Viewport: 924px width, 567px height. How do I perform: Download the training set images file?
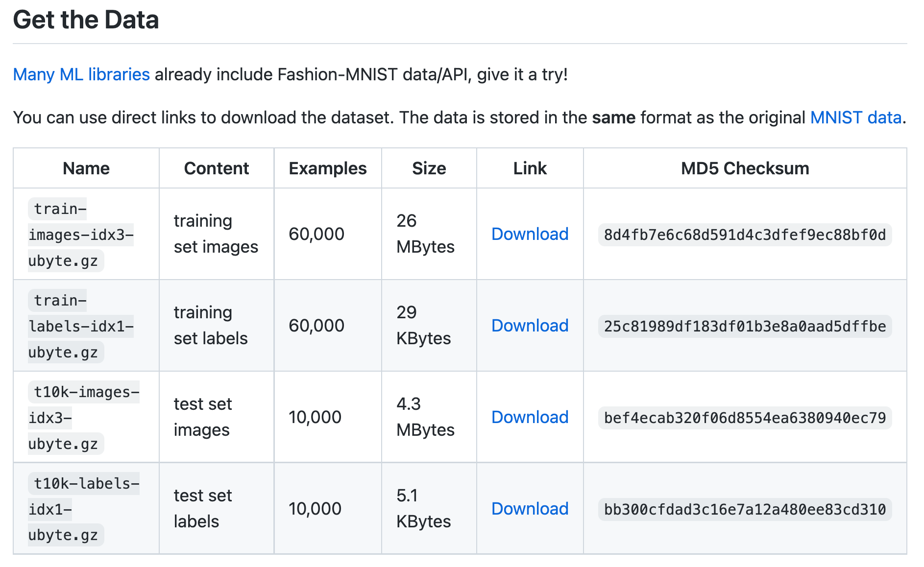530,234
